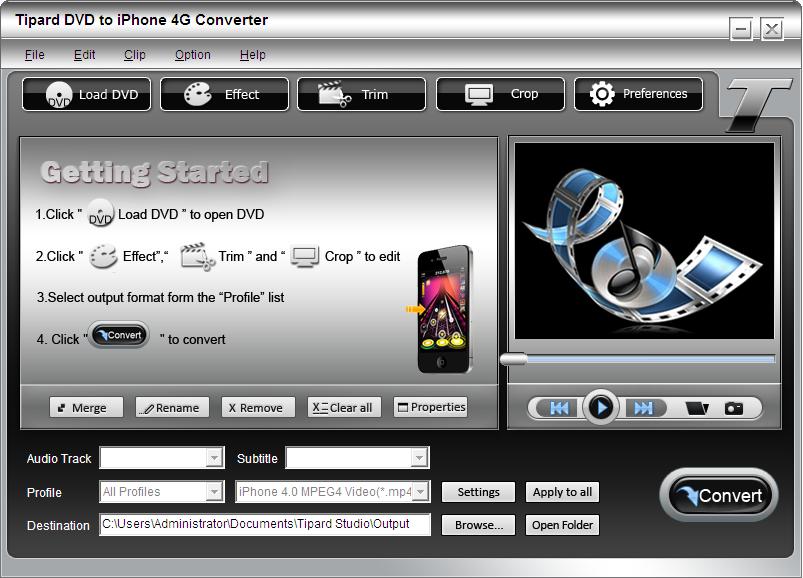This screenshot has width=803, height=578.
Task: Skip to the next chapter
Action: pyautogui.click(x=643, y=408)
